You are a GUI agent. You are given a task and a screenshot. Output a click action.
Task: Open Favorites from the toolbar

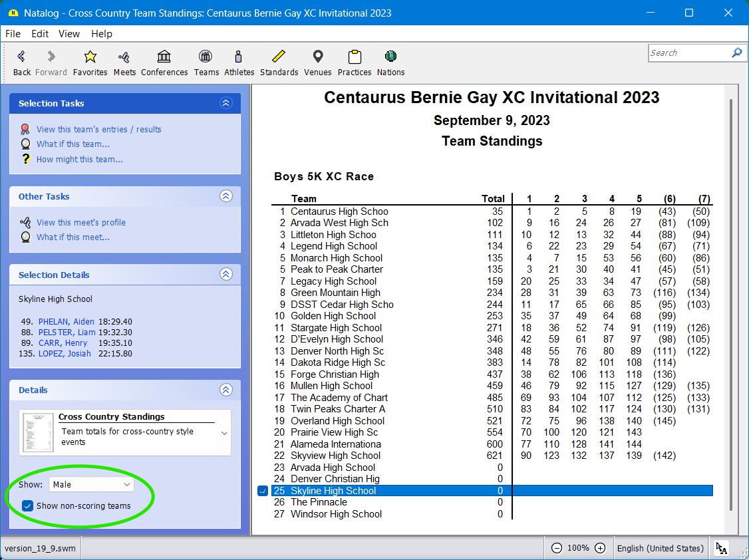pos(90,63)
